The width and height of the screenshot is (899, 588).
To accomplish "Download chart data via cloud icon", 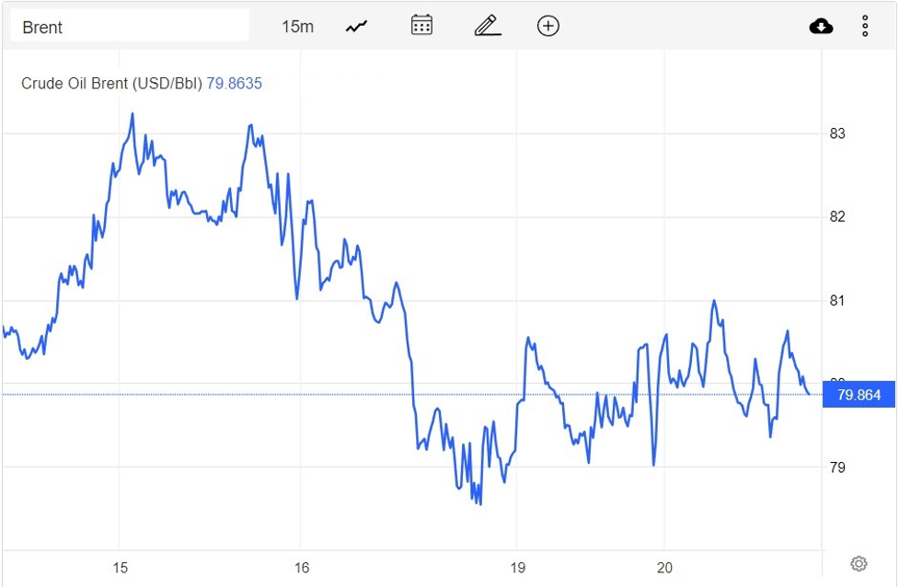I will [x=821, y=27].
